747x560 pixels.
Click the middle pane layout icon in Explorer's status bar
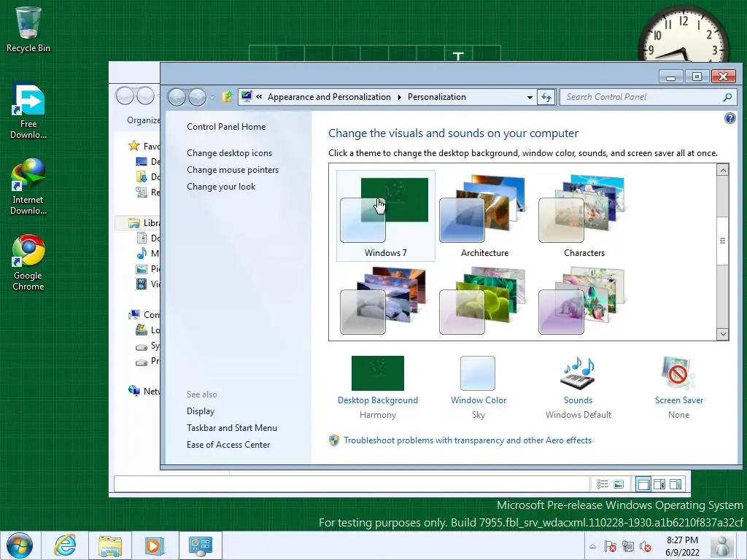tap(659, 485)
